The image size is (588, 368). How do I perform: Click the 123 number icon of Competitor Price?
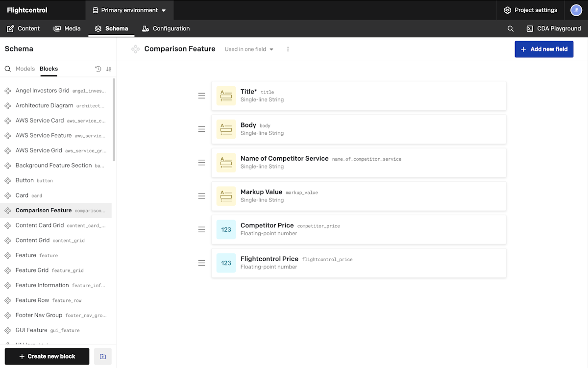point(226,229)
